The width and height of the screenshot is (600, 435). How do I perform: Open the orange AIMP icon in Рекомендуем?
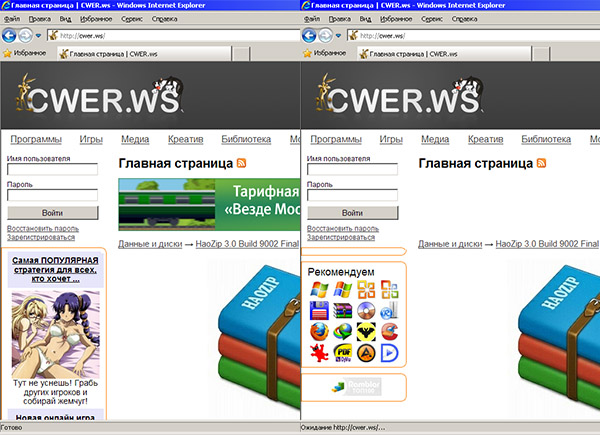coord(365,352)
